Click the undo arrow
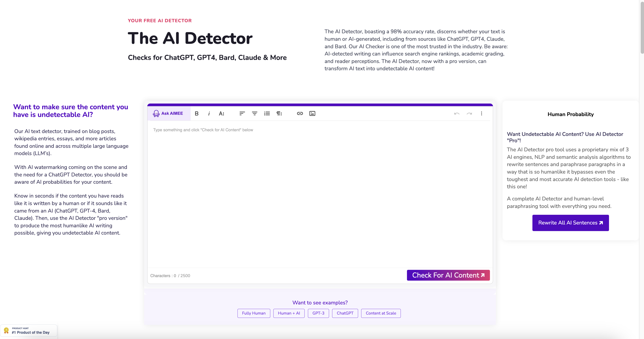This screenshot has width=644, height=339. coord(457,114)
